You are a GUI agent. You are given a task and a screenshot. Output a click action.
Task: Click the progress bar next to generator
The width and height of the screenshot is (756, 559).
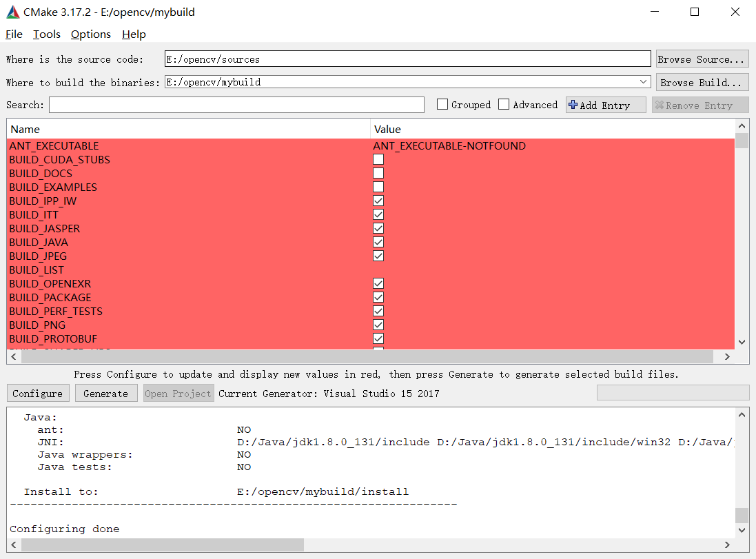673,393
